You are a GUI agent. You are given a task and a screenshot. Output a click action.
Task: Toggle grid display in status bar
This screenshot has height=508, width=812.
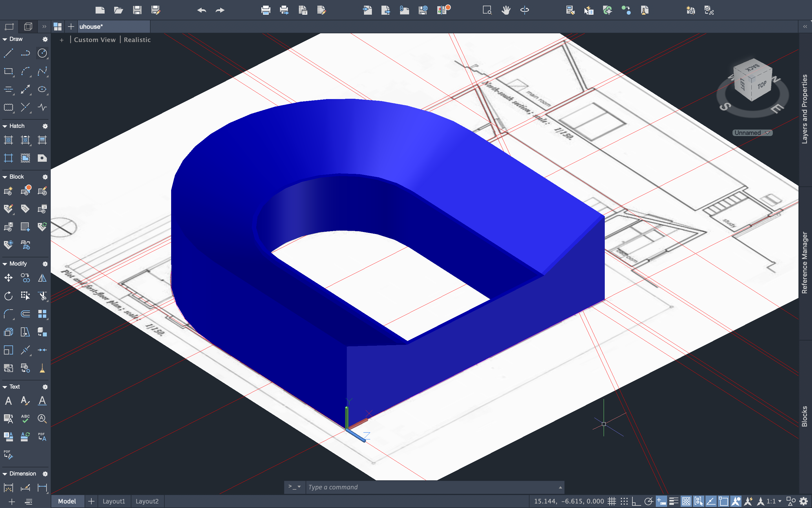pos(612,501)
